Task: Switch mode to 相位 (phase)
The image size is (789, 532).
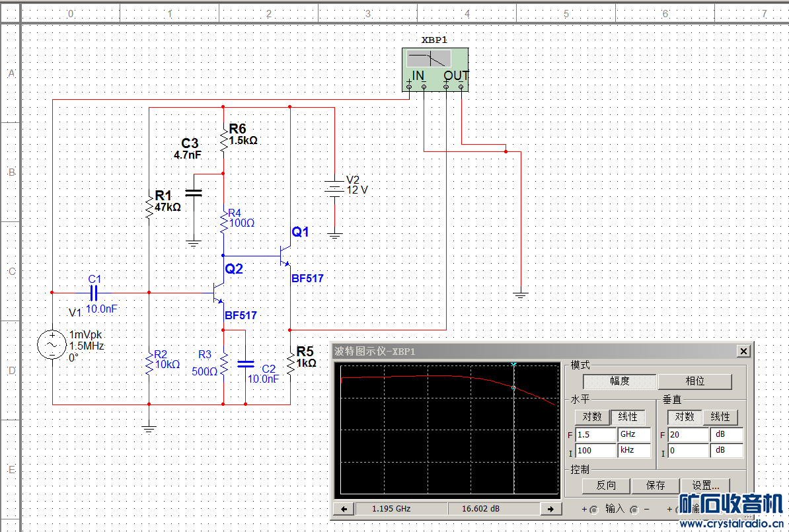Action: 695,381
